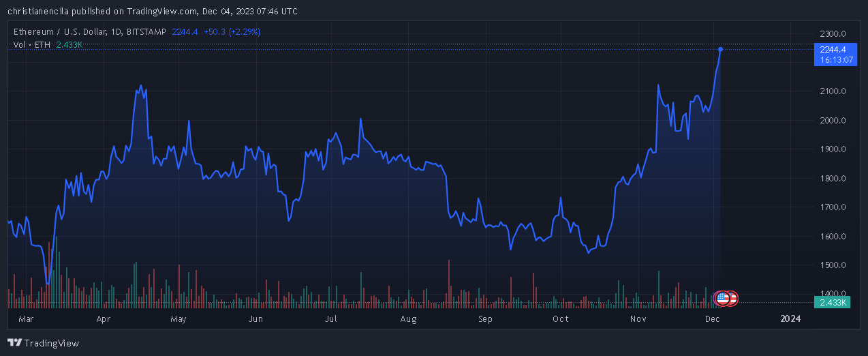
Task: Click the Oct label on time axis
Action: pyautogui.click(x=560, y=318)
